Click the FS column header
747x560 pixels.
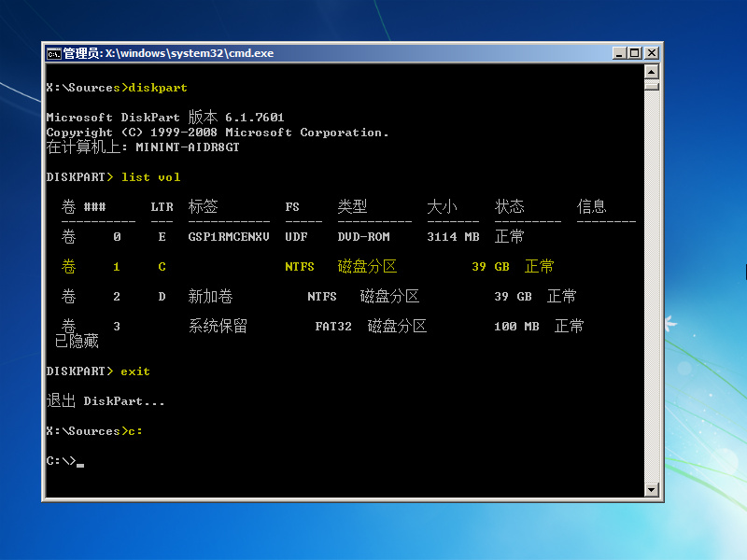(x=292, y=206)
